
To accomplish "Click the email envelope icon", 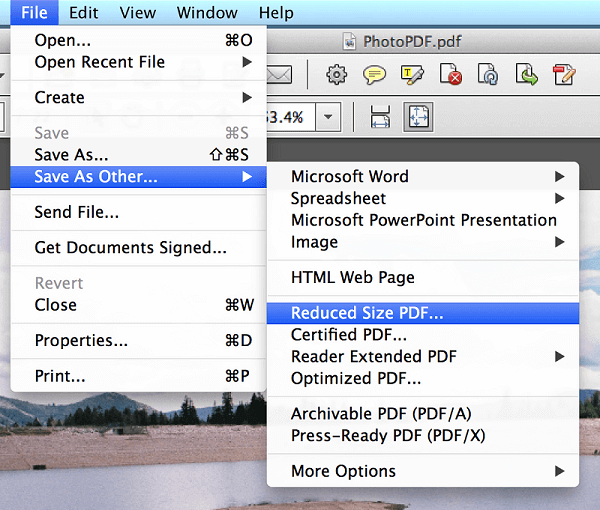I will (x=277, y=74).
